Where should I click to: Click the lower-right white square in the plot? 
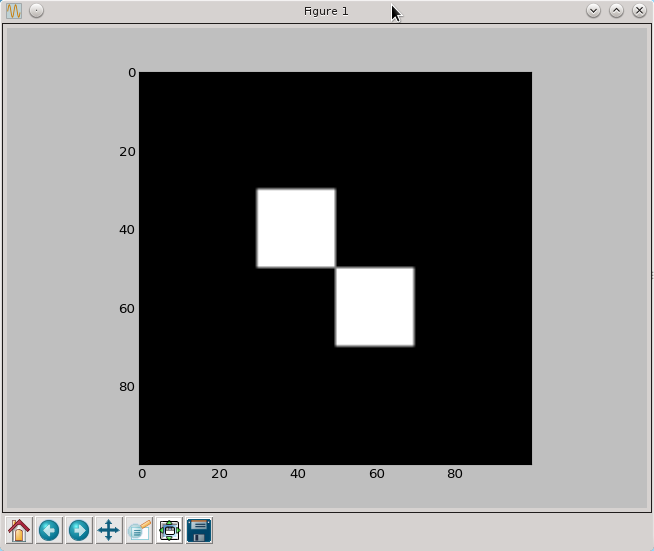click(x=375, y=306)
